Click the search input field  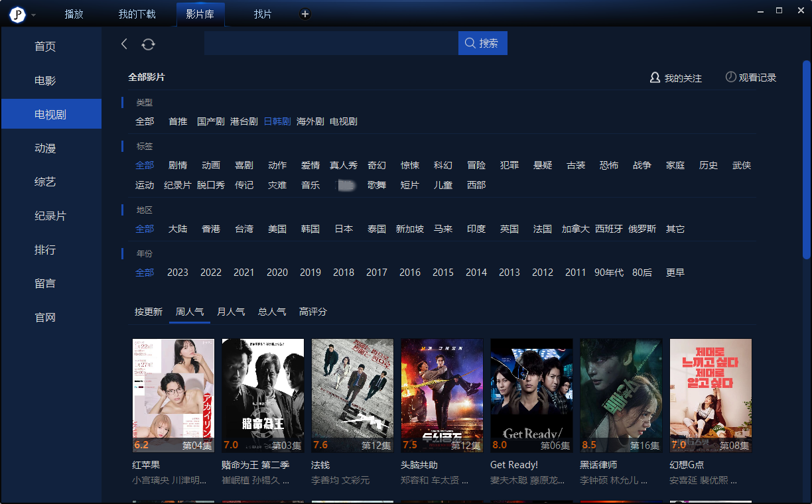330,43
